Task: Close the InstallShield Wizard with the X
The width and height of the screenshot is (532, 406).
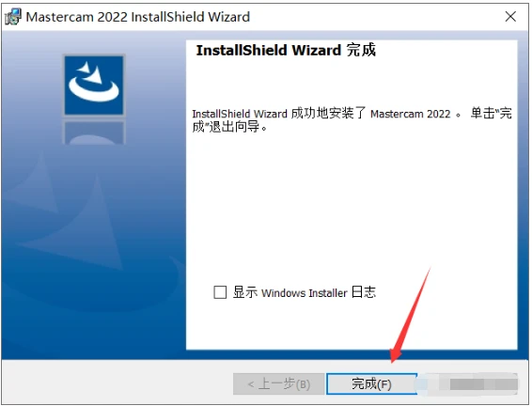Action: pyautogui.click(x=510, y=16)
